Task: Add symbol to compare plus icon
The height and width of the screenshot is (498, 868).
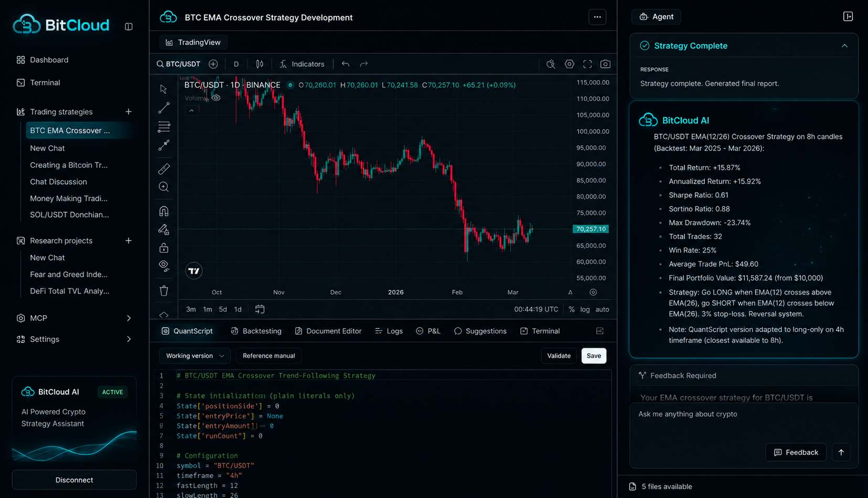Action: [x=213, y=64]
